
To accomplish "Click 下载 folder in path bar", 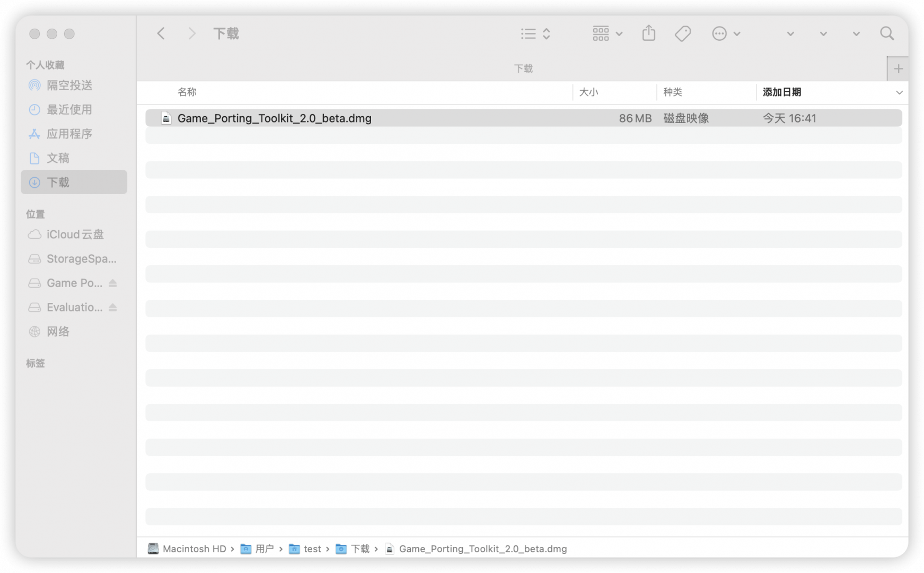I will pos(353,549).
